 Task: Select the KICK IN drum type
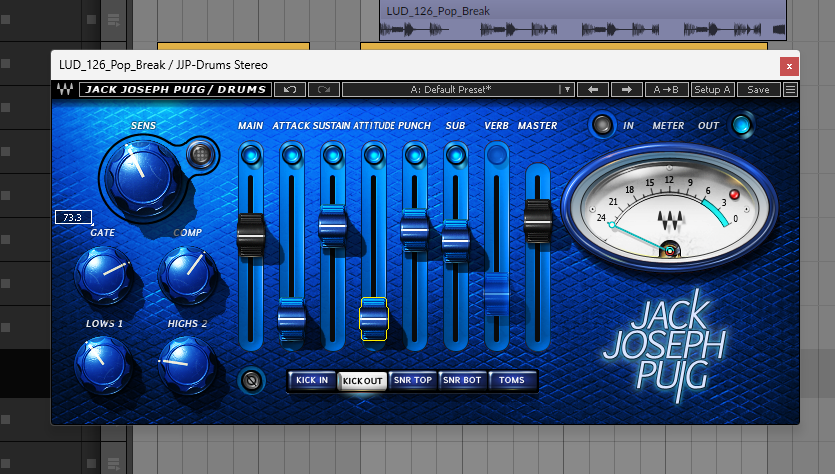pos(312,380)
